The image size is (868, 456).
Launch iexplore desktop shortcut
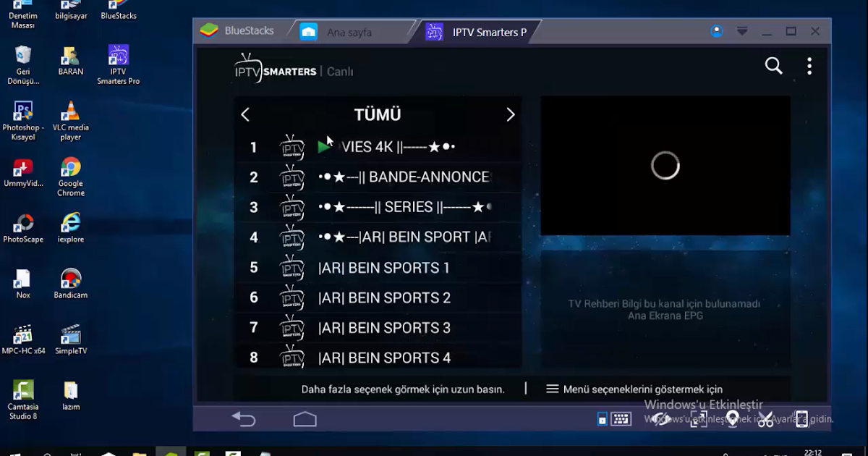click(71, 229)
